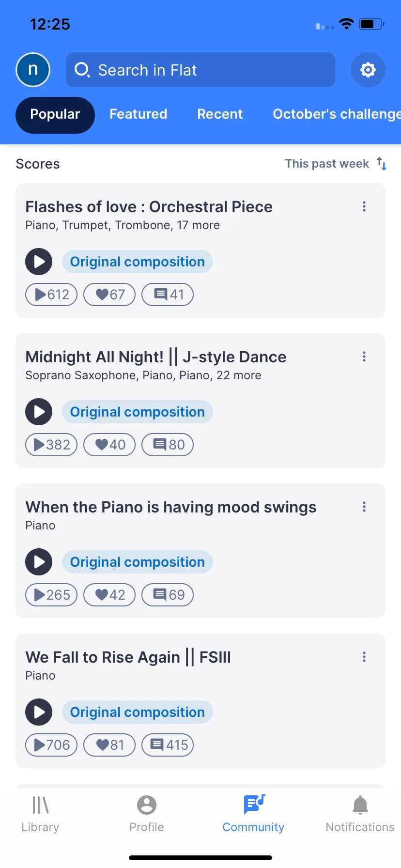
Task: Open This past week sort dropdown
Action: tap(335, 164)
